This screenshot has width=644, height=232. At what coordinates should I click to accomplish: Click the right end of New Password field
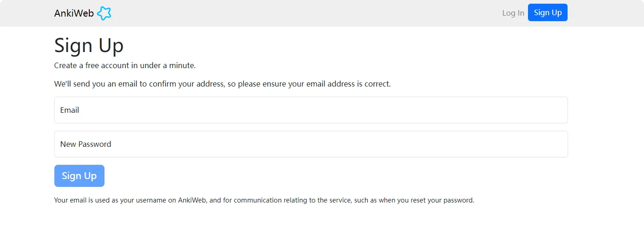click(552, 144)
